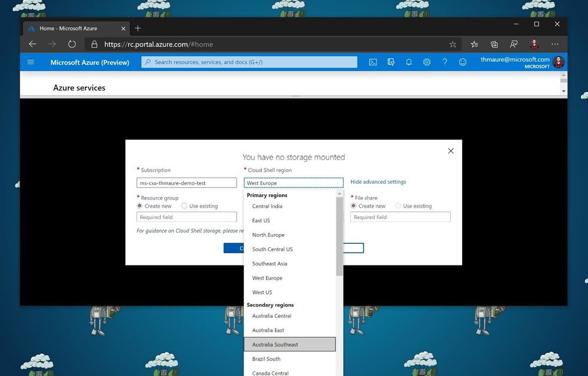Reload the page with the refresh icon
This screenshot has width=588, height=376.
point(72,44)
